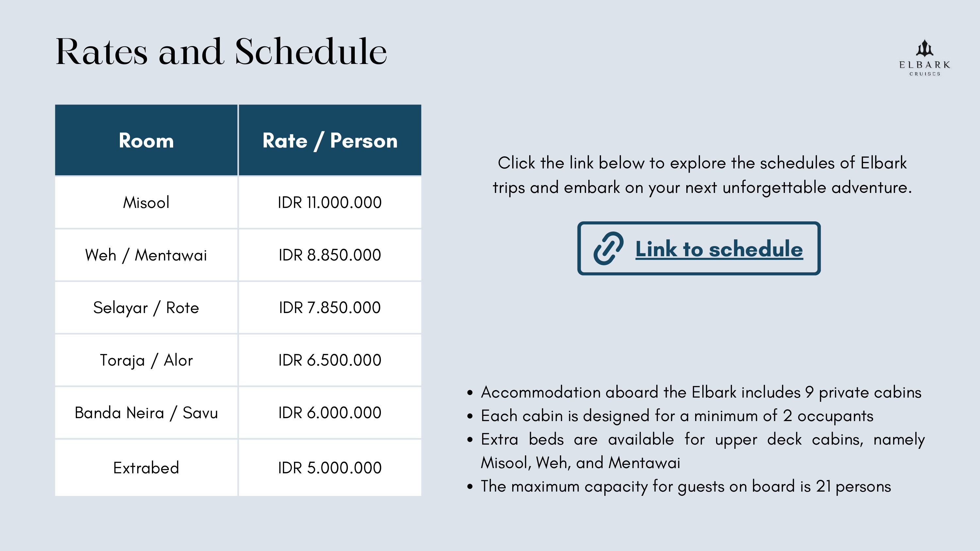Select the "Weh / Mentawai" room cell
980x551 pixels.
click(x=146, y=255)
